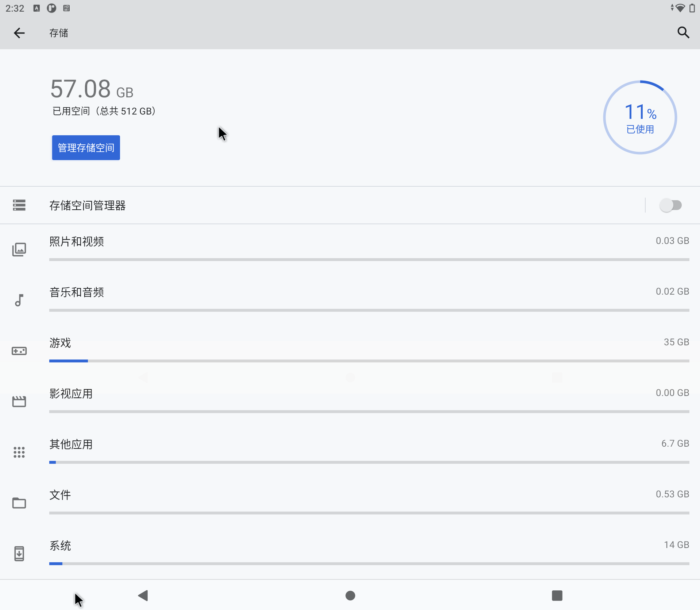Go back using the top-left arrow
700x610 pixels.
(19, 33)
